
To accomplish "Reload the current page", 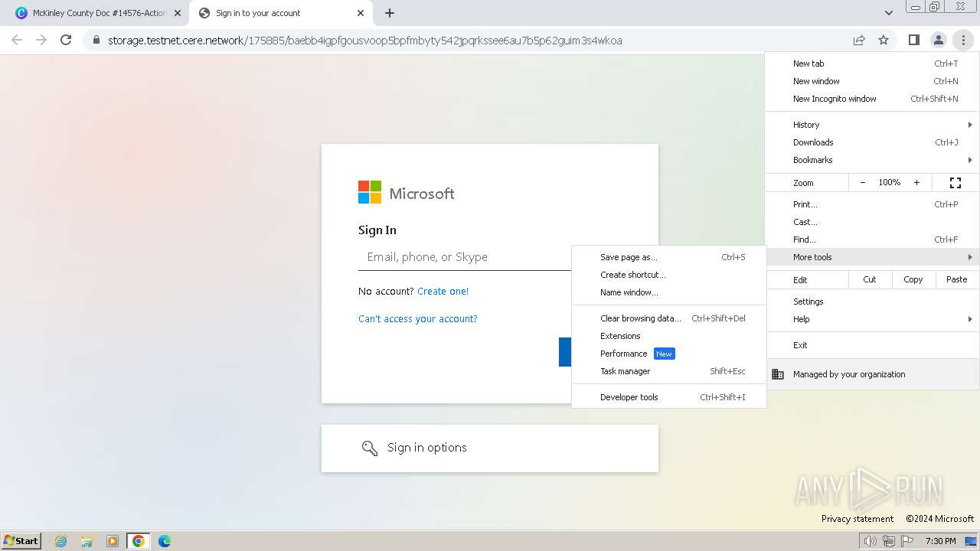I will tap(66, 40).
